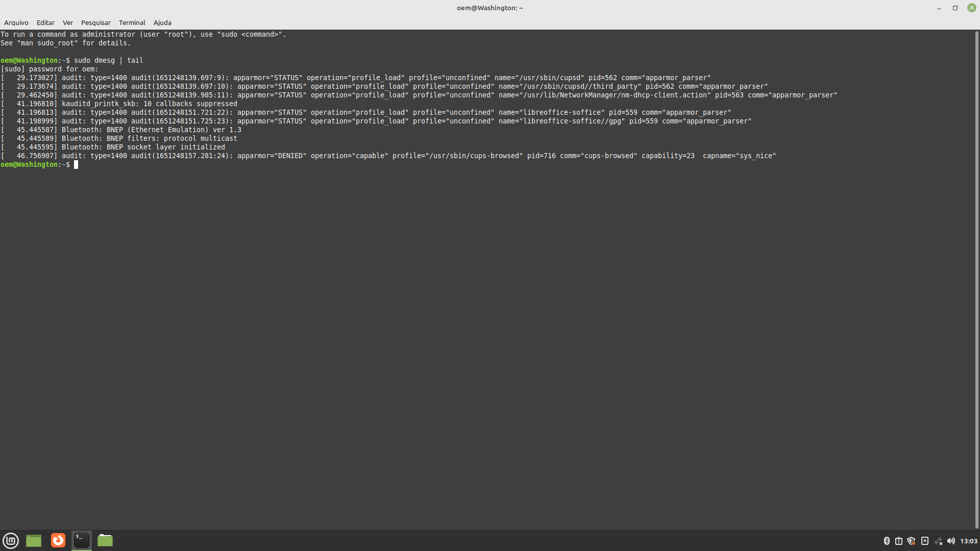Screen dimensions: 980x551
Task: Click the removable drives eject icon
Action: (x=925, y=541)
